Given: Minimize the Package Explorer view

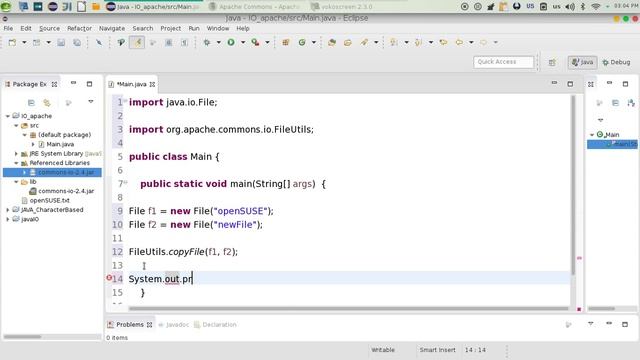Looking at the screenshot, I should pyautogui.click(x=73, y=83).
